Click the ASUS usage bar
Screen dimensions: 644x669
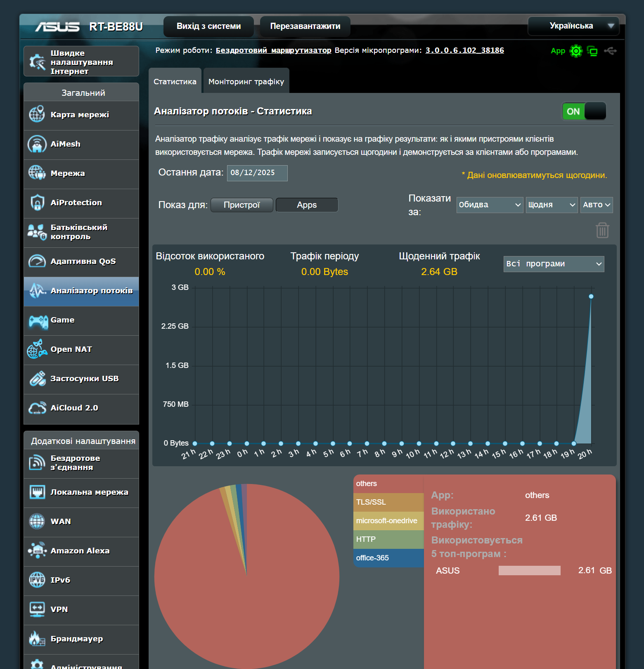click(530, 570)
